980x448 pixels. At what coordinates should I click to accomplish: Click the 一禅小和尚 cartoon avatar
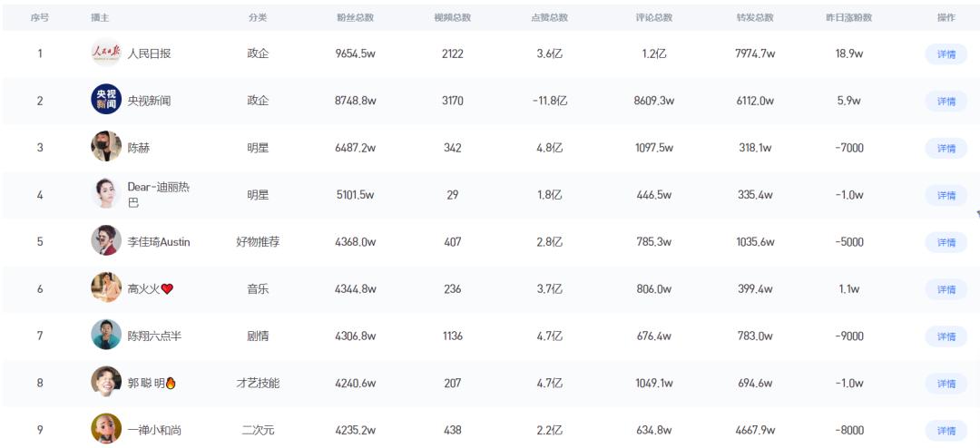click(x=106, y=429)
